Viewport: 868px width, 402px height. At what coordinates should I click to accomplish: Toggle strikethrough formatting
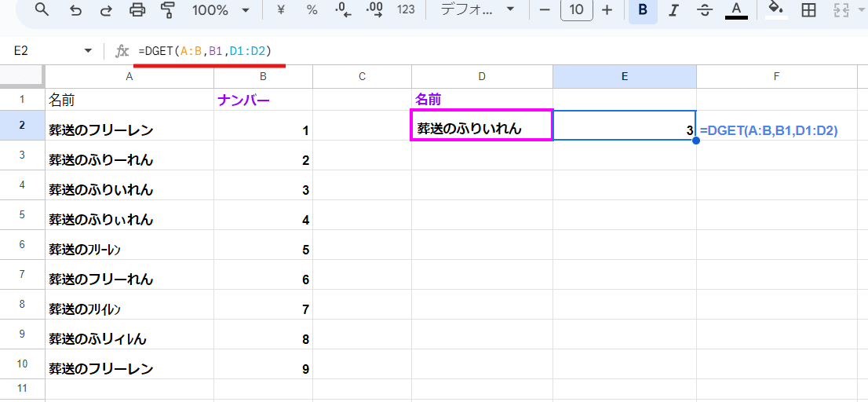click(705, 9)
